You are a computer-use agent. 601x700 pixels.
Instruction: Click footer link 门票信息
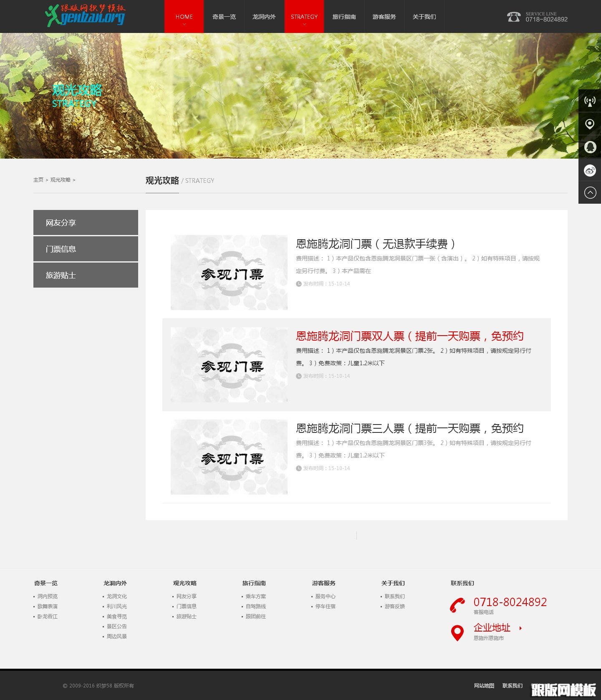pos(186,606)
